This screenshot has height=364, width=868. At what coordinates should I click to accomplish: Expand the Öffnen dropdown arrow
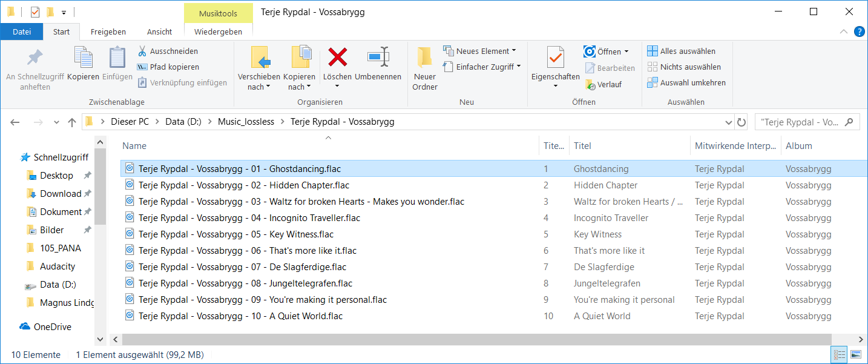click(626, 51)
